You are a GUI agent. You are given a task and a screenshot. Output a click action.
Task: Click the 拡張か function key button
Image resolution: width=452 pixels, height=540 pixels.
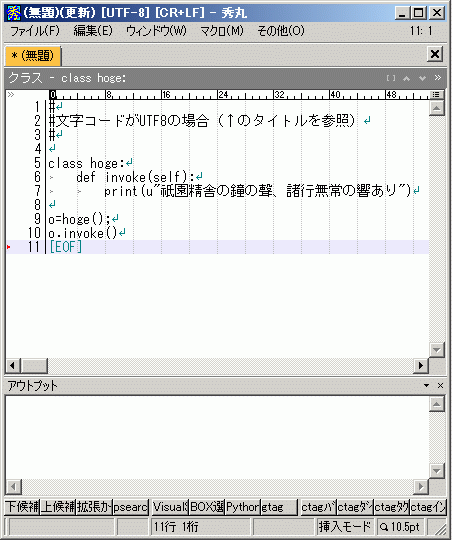click(x=94, y=507)
